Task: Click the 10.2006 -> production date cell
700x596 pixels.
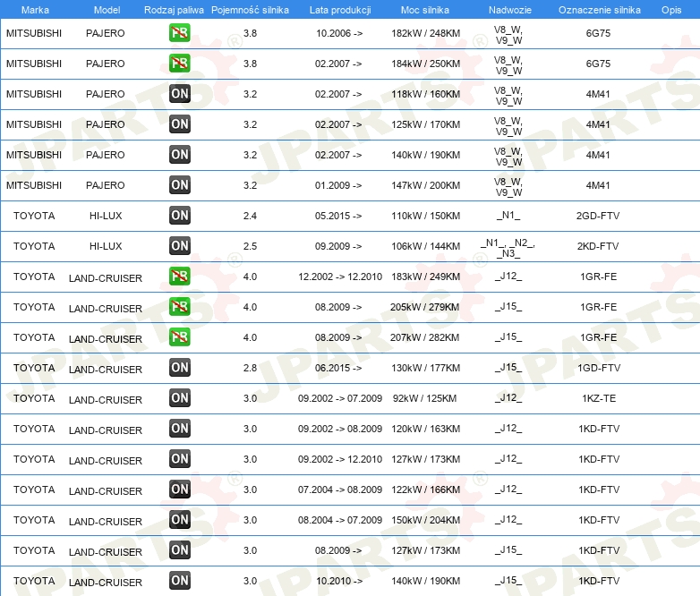Action: pyautogui.click(x=339, y=33)
